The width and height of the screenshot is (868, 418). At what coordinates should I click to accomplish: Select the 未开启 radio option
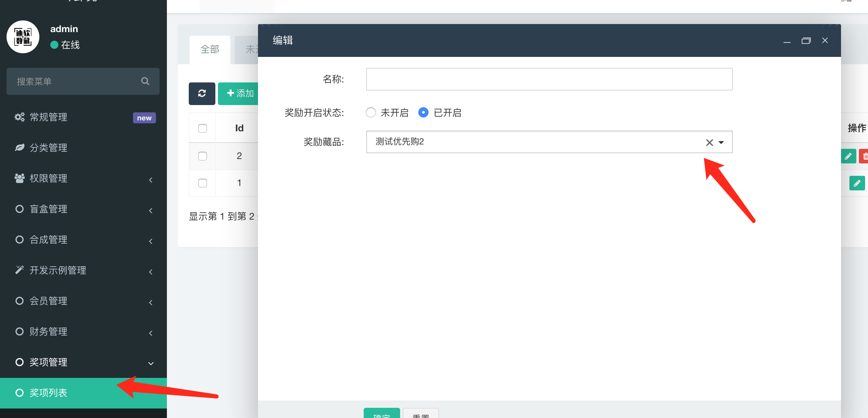pyautogui.click(x=371, y=112)
